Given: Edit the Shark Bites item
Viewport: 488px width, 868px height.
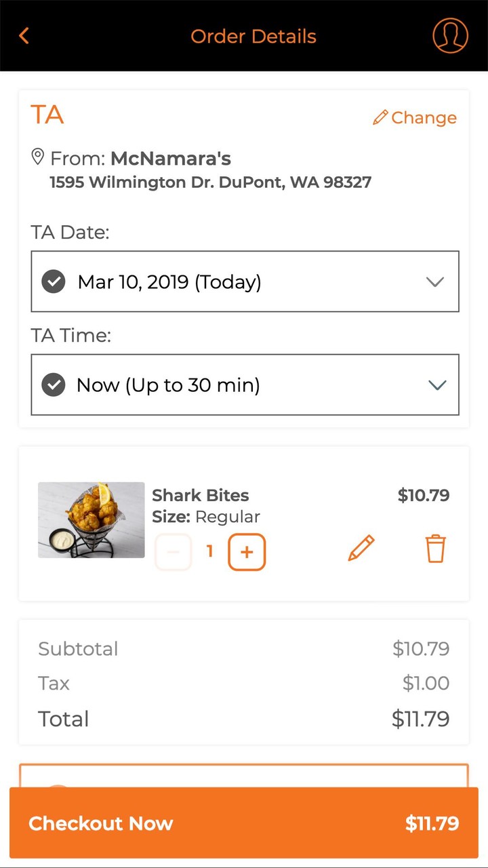Looking at the screenshot, I should 361,548.
